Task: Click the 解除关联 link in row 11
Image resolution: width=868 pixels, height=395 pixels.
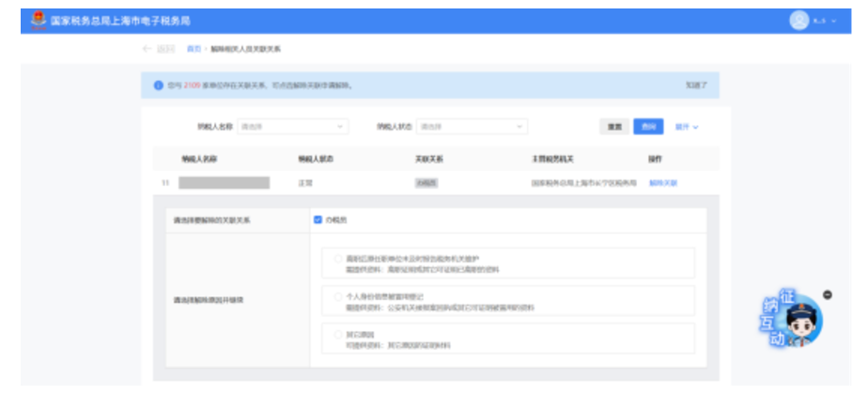Action: (x=662, y=182)
